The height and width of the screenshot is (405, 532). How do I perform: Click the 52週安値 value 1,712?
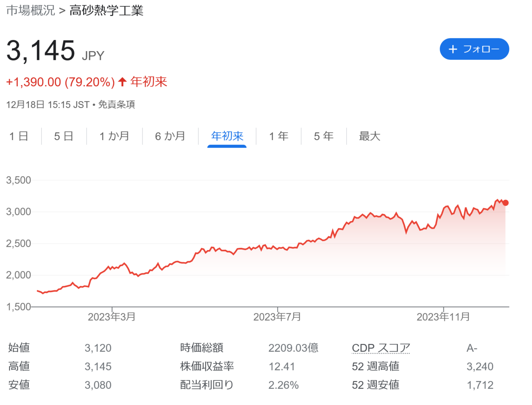[480, 385]
